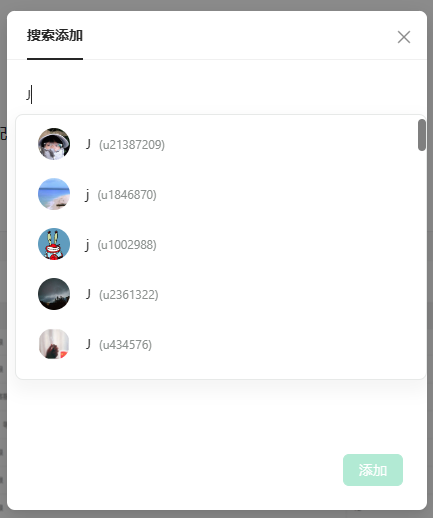Click the name J beside u2361322
433x518 pixels.
click(x=88, y=294)
